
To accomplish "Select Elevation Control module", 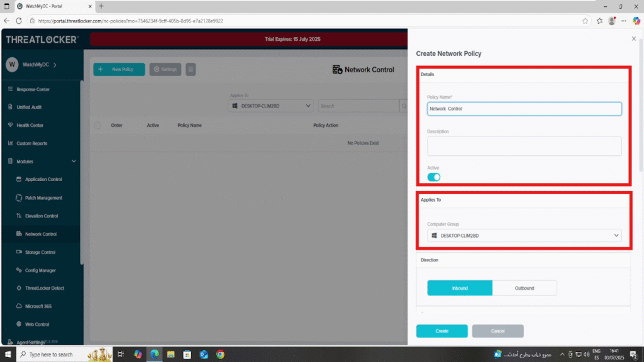I will point(42,216).
